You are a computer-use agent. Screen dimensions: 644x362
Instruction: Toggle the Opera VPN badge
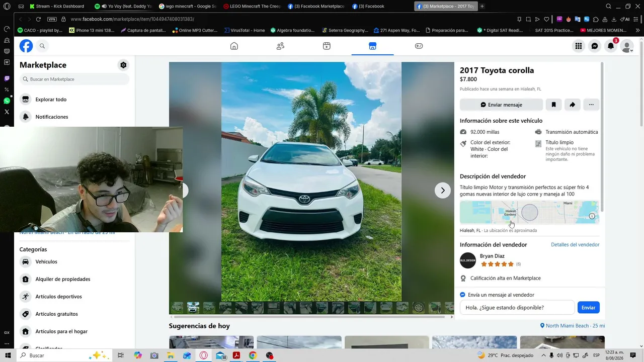(52, 19)
